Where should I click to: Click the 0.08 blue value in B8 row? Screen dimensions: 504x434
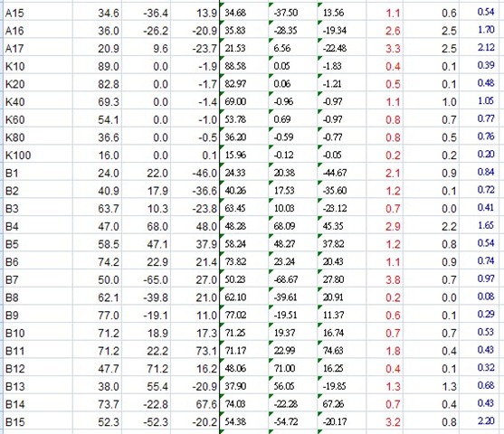coord(486,297)
